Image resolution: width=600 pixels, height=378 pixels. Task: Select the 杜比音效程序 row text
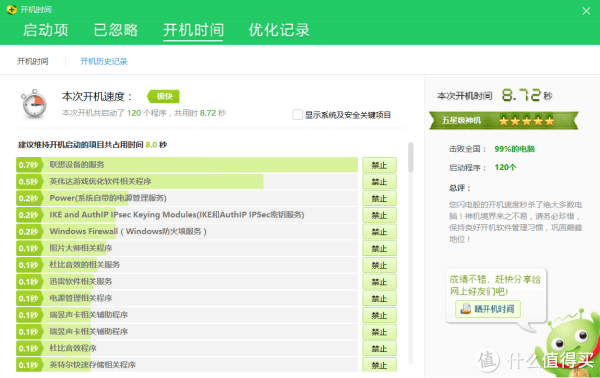[73, 348]
